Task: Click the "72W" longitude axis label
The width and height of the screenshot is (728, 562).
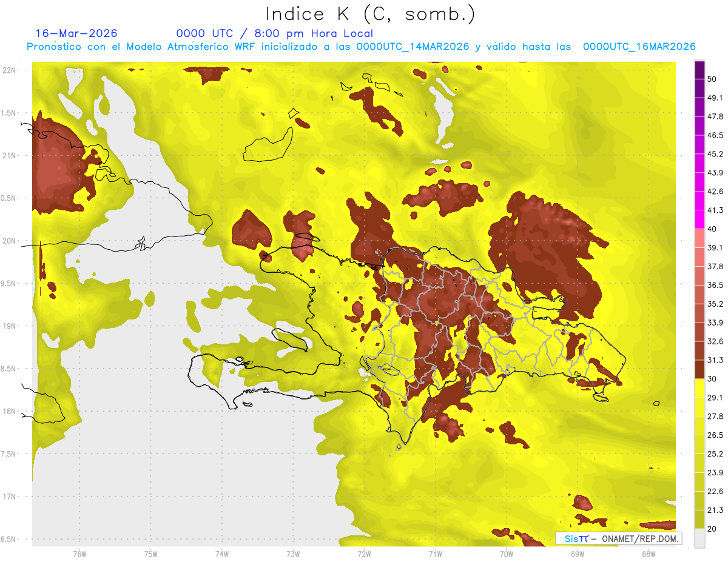Action: [364, 554]
